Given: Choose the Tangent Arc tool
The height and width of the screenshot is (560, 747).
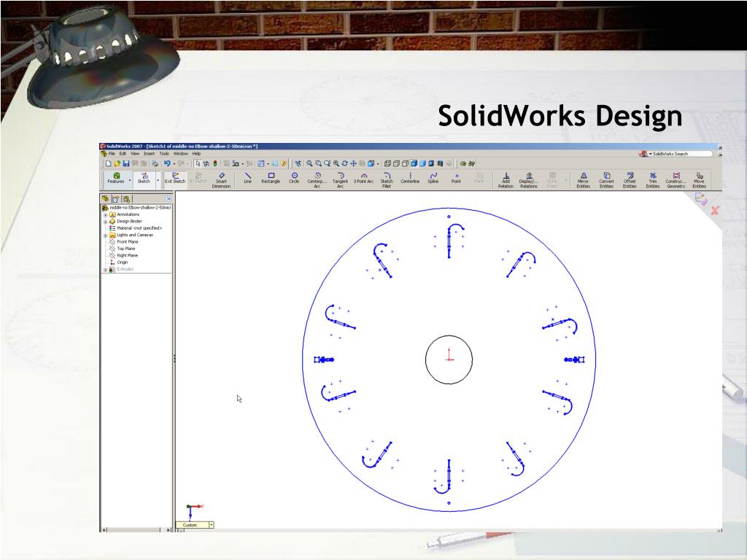Looking at the screenshot, I should click(340, 180).
